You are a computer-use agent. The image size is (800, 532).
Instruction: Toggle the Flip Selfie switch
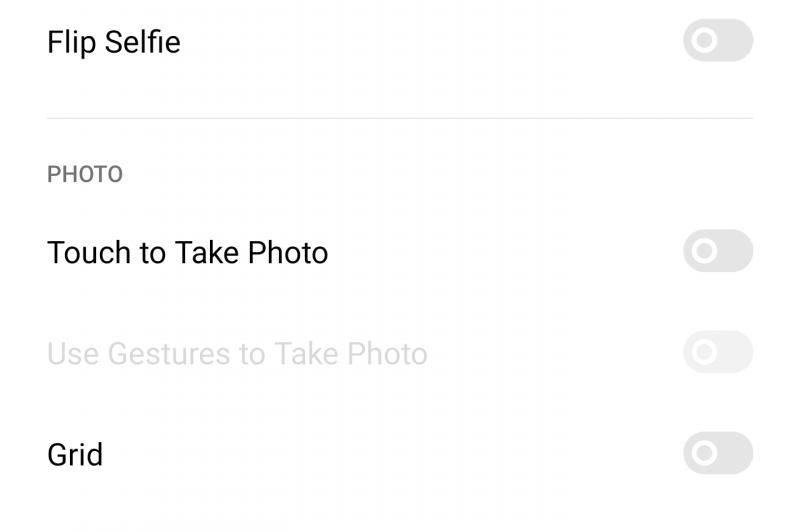[x=717, y=41]
